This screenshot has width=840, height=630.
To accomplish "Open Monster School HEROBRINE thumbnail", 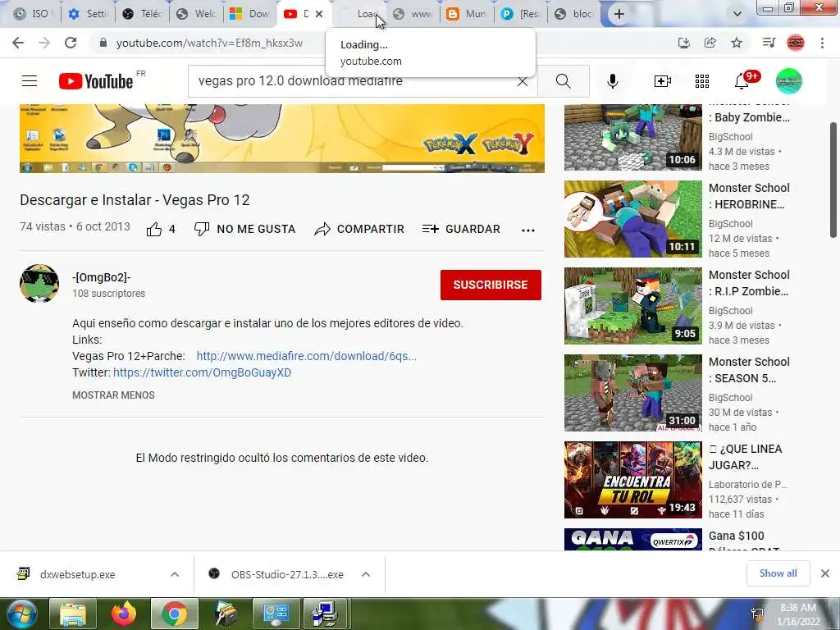I will click(632, 218).
